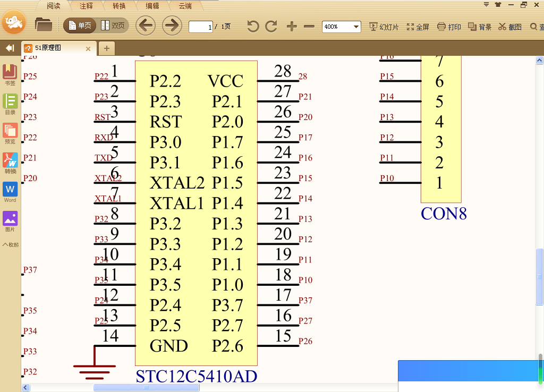Click pin number 28 on the chip
The height and width of the screenshot is (392, 544).
point(283,71)
